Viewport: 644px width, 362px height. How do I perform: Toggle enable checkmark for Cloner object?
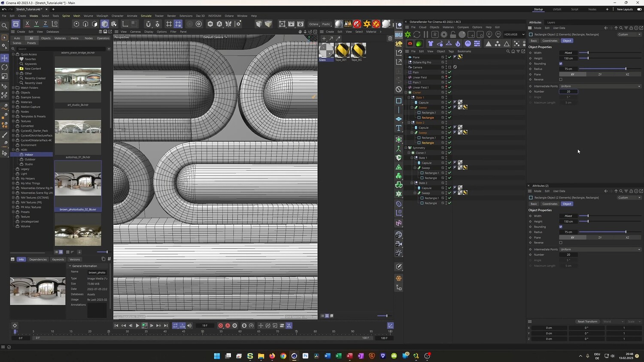450,92
